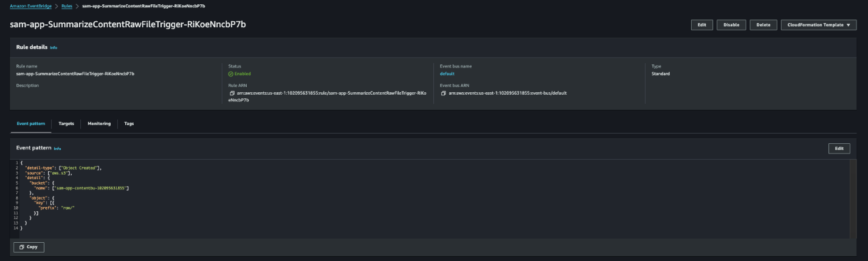Open Info link next to Event pattern heading
Image resolution: width=868 pixels, height=261 pixels.
[57, 149]
